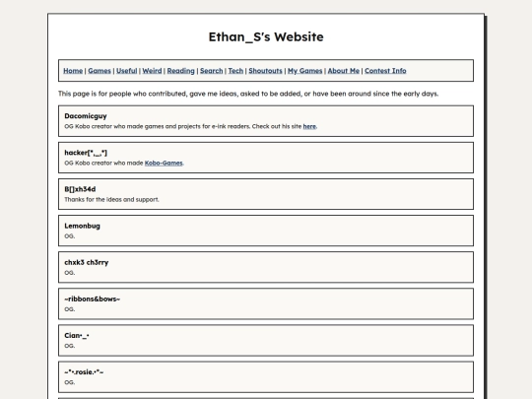Image resolution: width=532 pixels, height=399 pixels.
Task: Click the ~ribbons&bows~ shoutout entry
Action: pos(266,304)
